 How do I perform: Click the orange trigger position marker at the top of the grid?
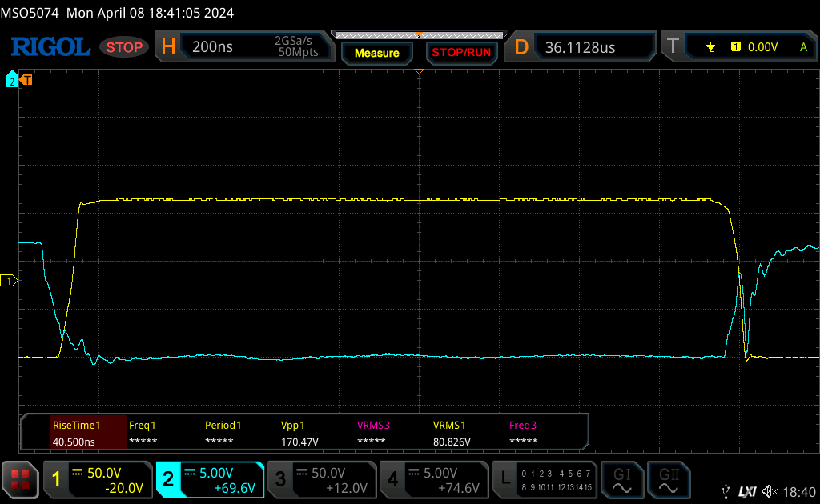tap(419, 71)
